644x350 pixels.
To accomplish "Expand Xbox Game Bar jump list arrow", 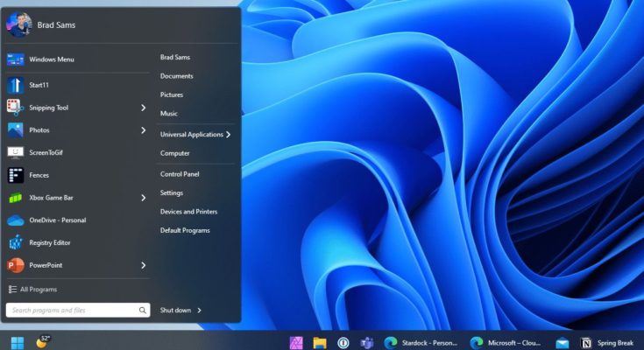I will [x=143, y=198].
